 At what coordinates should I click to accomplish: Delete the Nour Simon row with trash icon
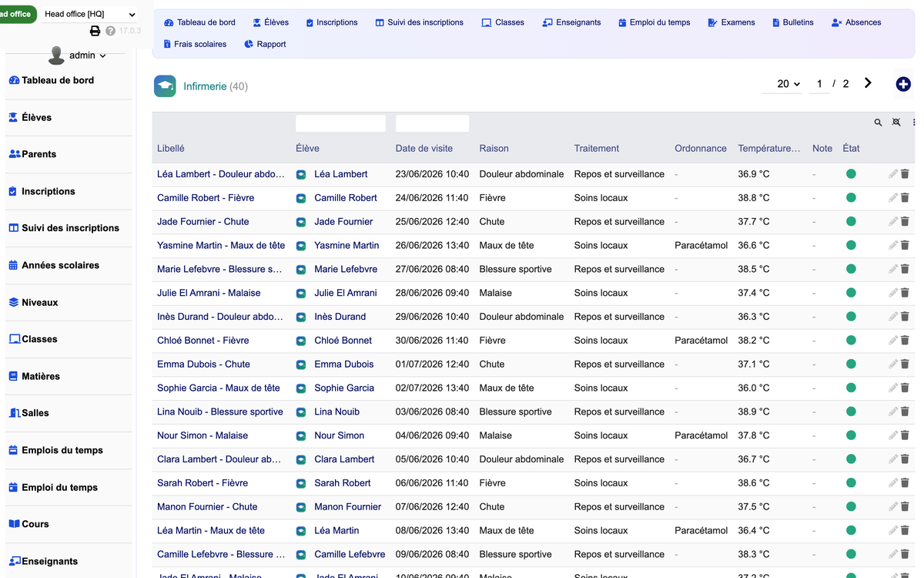(x=905, y=435)
